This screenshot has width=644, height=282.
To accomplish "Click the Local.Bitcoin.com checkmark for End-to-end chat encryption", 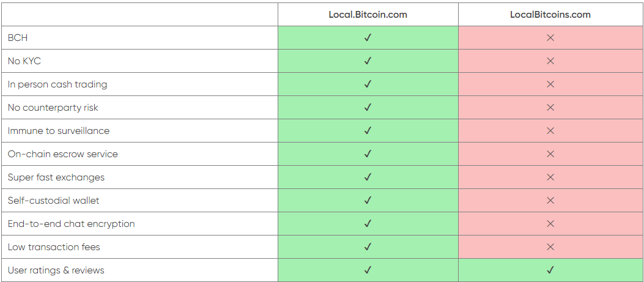I will [368, 224].
